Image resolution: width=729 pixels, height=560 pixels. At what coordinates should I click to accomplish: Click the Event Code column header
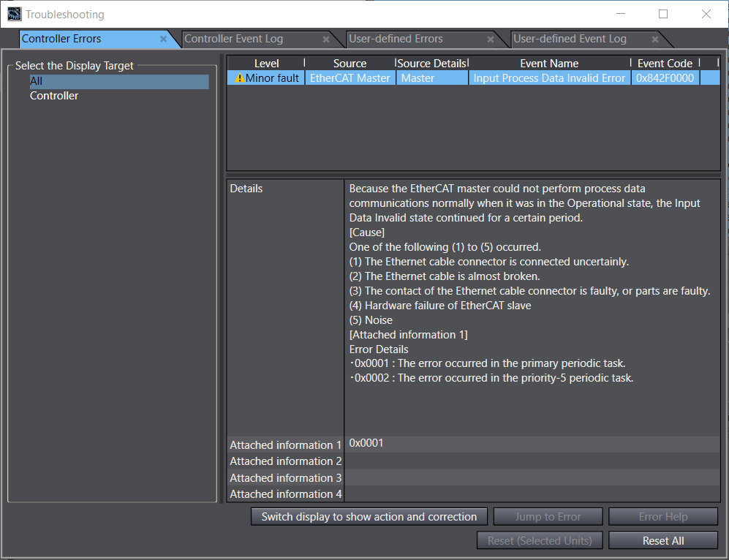665,64
